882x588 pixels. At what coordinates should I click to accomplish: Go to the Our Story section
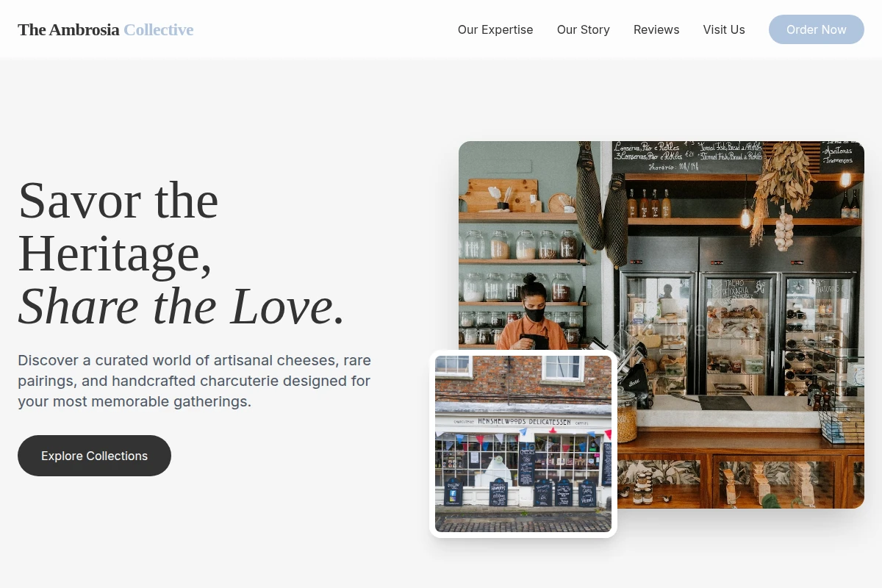pos(584,29)
